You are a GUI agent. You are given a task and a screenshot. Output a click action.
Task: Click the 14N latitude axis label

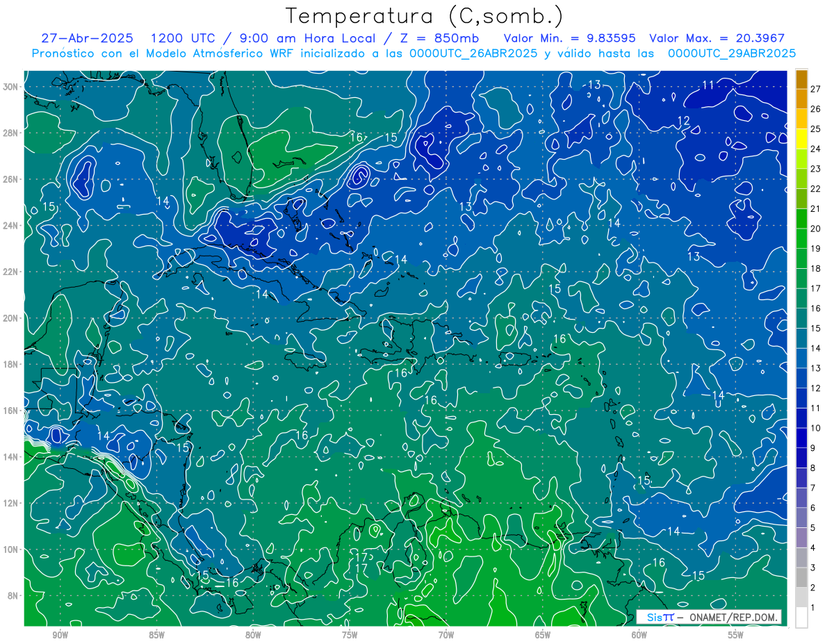(x=11, y=456)
